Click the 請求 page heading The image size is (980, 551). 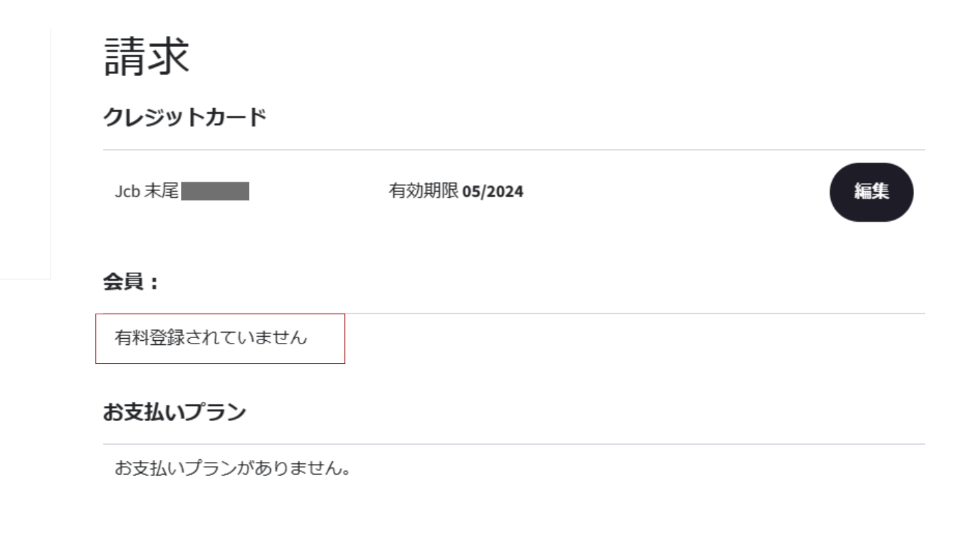point(146,56)
